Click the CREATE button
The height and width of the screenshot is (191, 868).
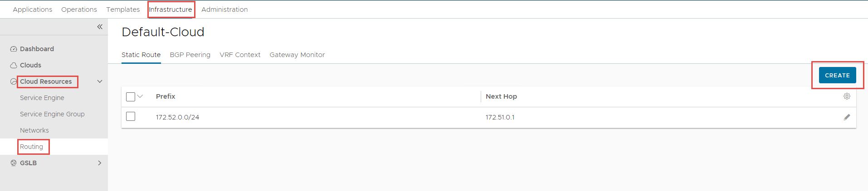(x=837, y=75)
